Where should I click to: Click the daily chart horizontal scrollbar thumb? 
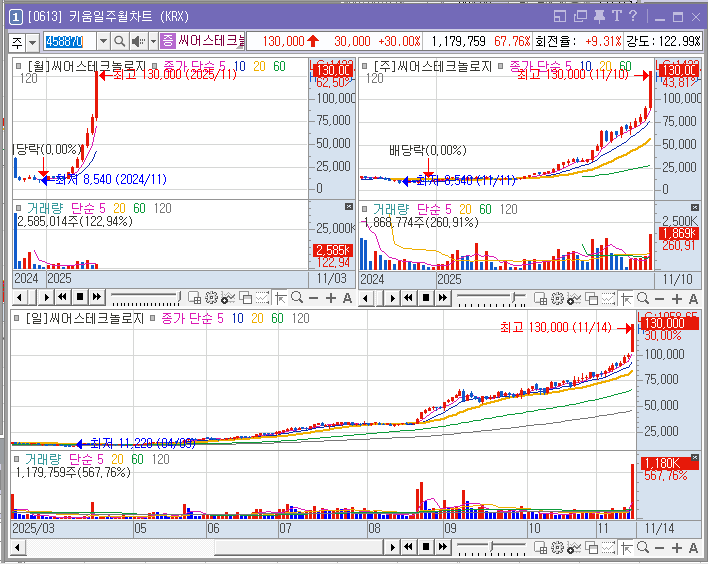pyautogui.click(x=300, y=548)
